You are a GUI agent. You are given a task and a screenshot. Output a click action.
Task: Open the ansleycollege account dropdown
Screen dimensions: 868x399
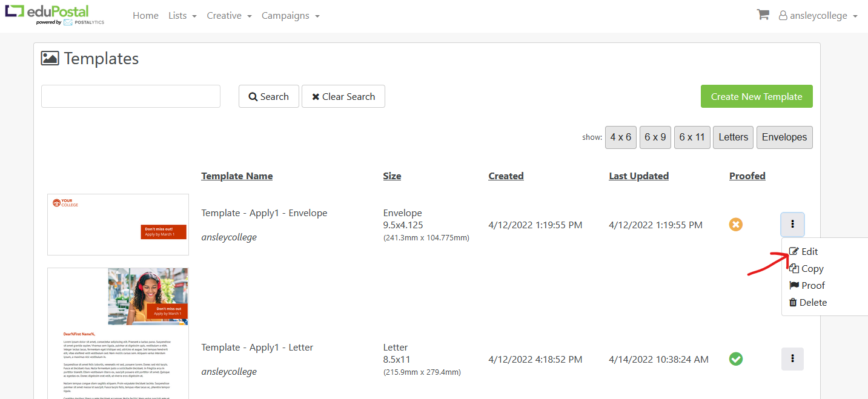(818, 16)
